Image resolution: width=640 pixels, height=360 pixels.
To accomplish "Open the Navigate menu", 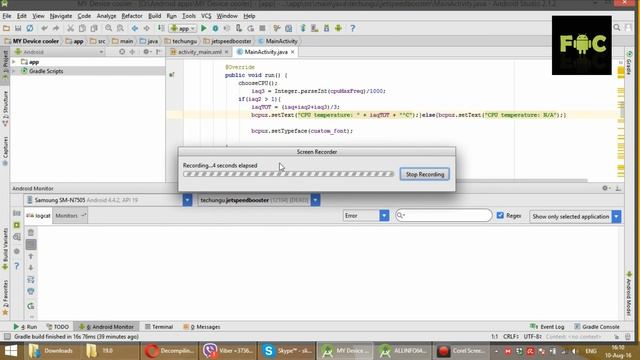I will (61, 16).
